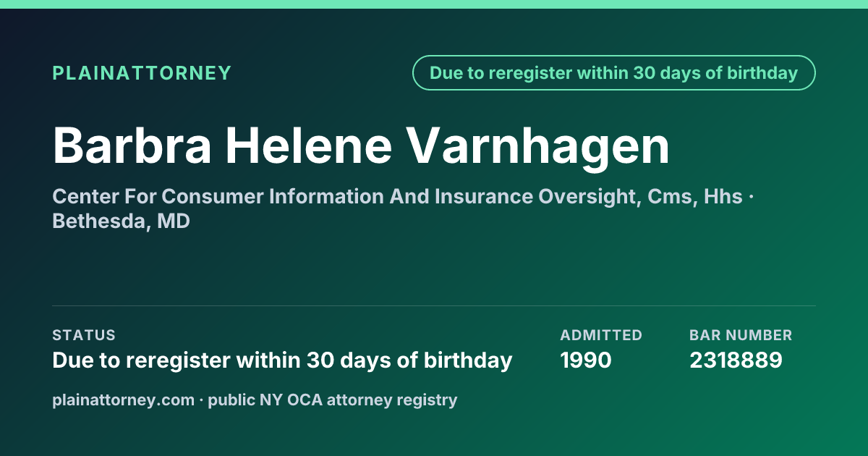
Task: Open the plainattorney.com footer link
Action: tap(124, 400)
